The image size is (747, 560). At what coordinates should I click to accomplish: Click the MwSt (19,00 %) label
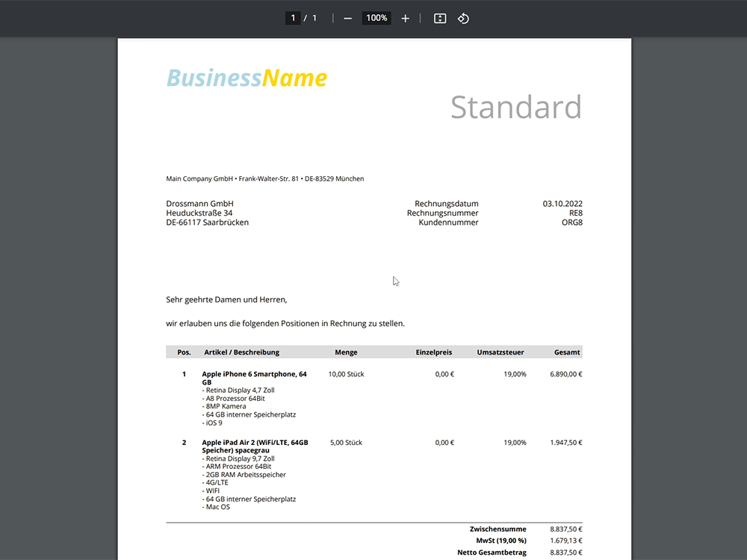click(500, 541)
